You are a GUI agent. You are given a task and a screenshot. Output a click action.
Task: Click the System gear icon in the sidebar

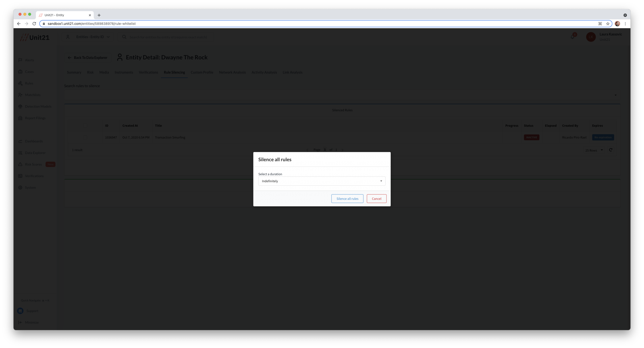[x=20, y=188]
